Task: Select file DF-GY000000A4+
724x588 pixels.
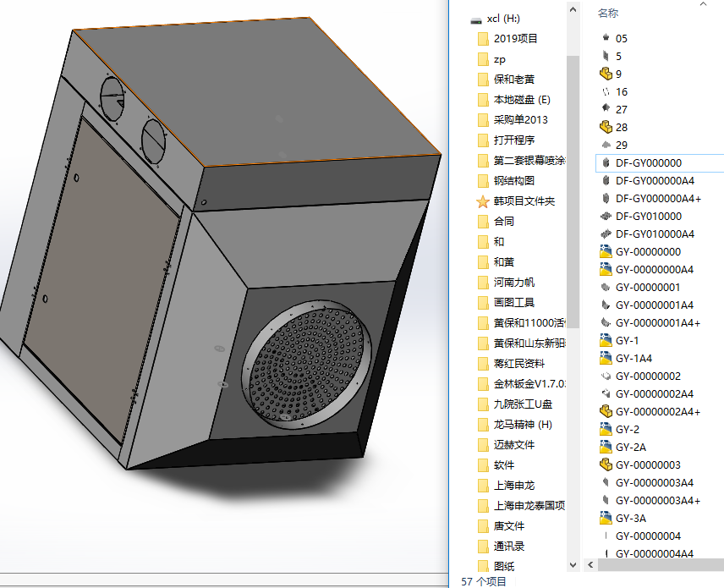Action: point(658,199)
